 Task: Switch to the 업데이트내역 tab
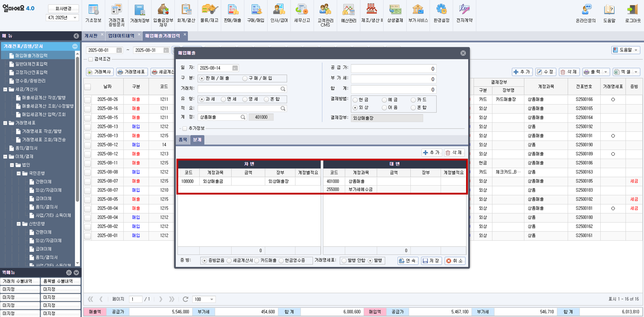[121, 36]
